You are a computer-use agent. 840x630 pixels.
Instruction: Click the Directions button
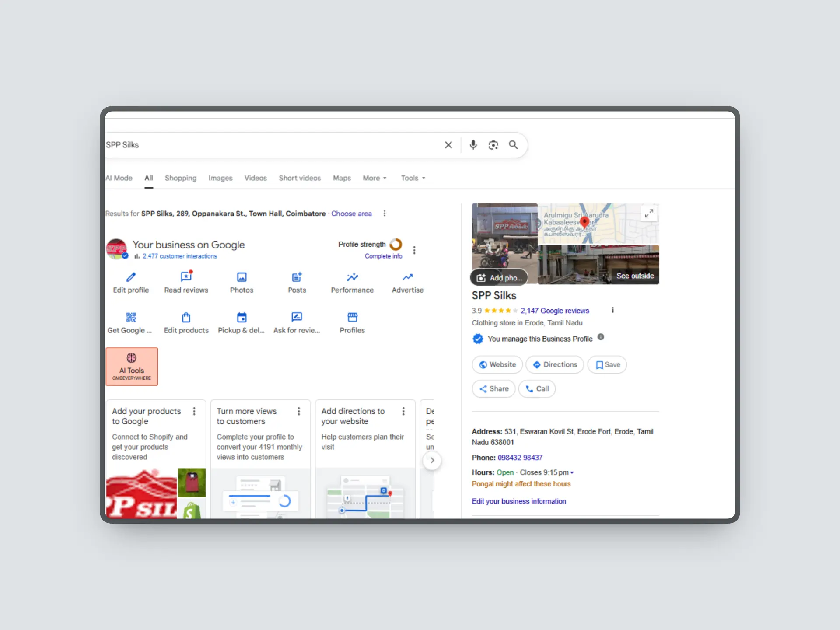point(555,364)
